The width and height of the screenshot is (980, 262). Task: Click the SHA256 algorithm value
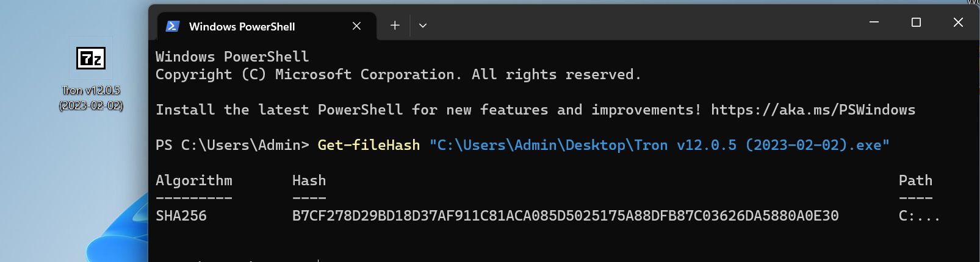pos(181,216)
